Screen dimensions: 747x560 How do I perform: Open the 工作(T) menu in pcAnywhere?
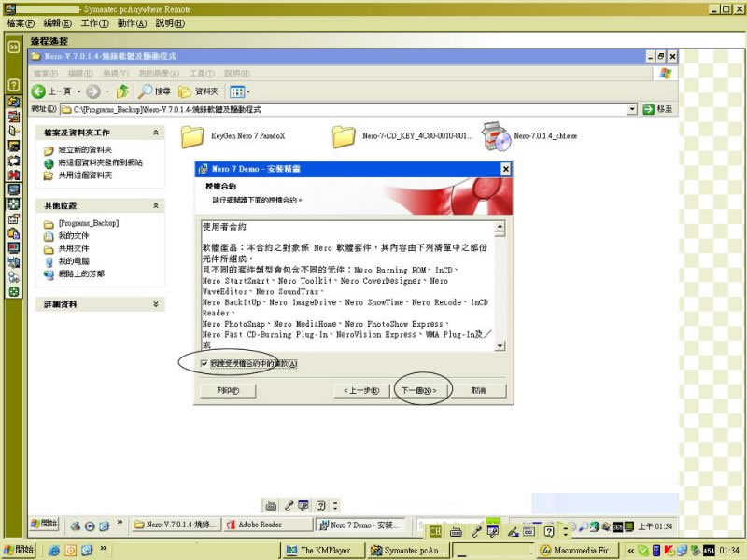click(x=95, y=23)
